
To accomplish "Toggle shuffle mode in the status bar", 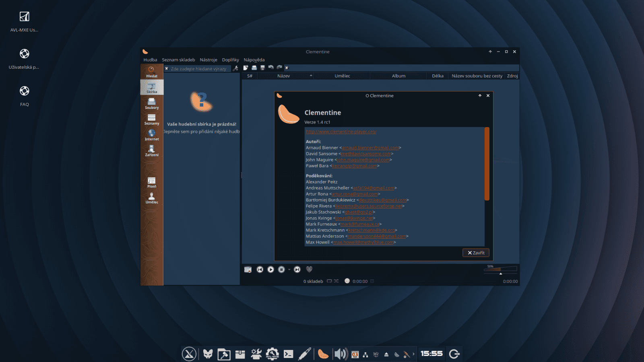I will click(336, 281).
